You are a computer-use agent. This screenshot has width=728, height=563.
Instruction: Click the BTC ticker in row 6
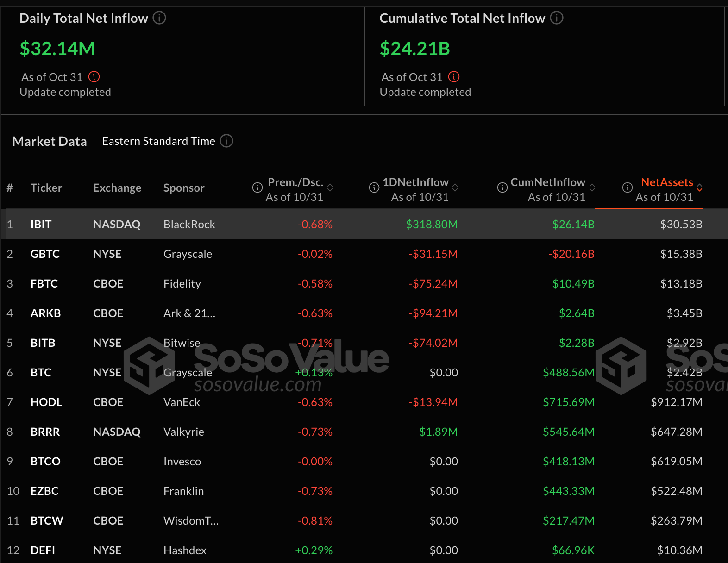point(41,372)
